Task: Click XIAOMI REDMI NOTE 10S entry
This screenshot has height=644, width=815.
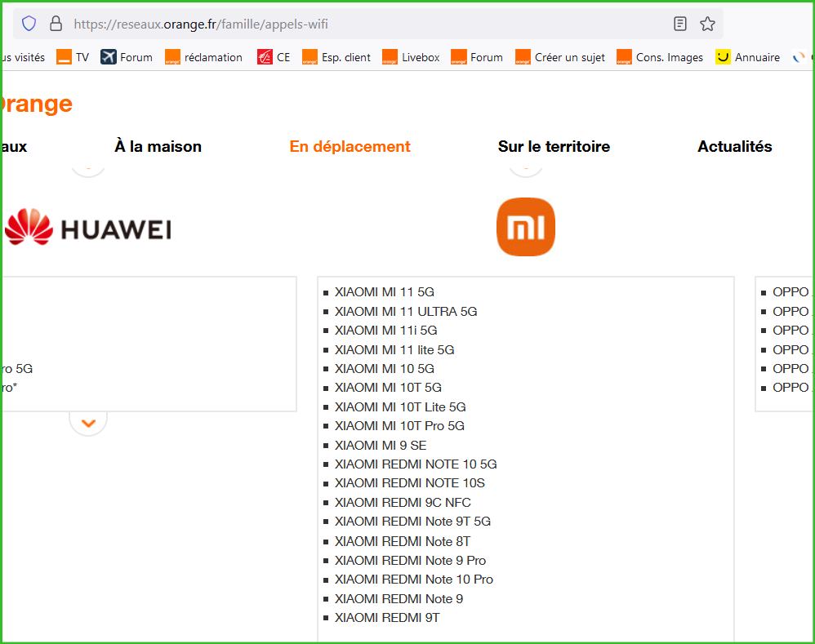Action: [x=410, y=483]
